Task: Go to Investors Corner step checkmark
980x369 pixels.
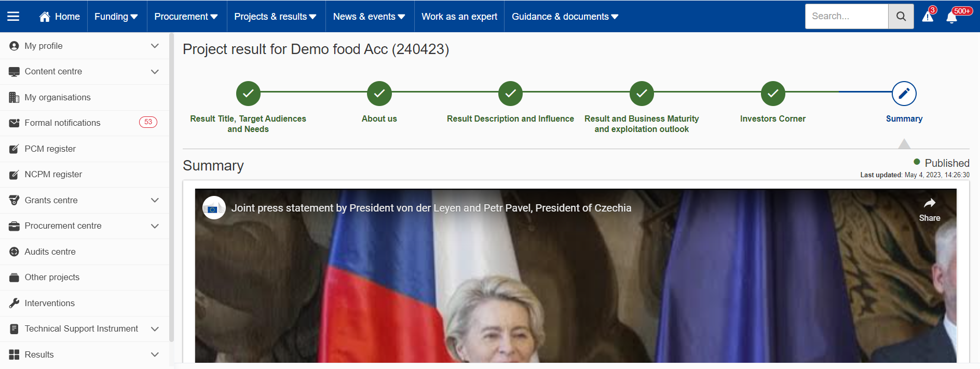Action: 773,94
